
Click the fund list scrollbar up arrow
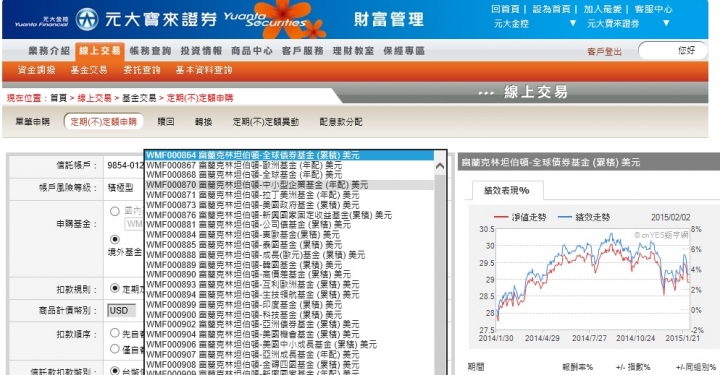(x=439, y=166)
